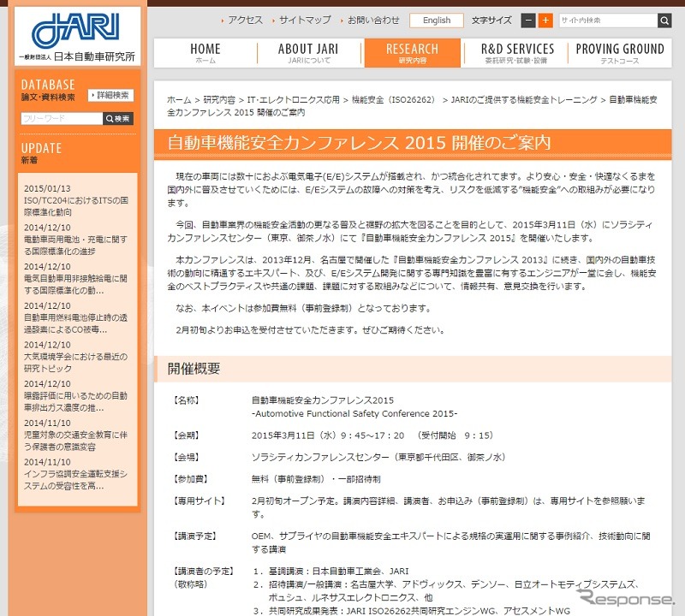Open the RESEARCH navigation tab
The image size is (685, 616).
point(412,53)
